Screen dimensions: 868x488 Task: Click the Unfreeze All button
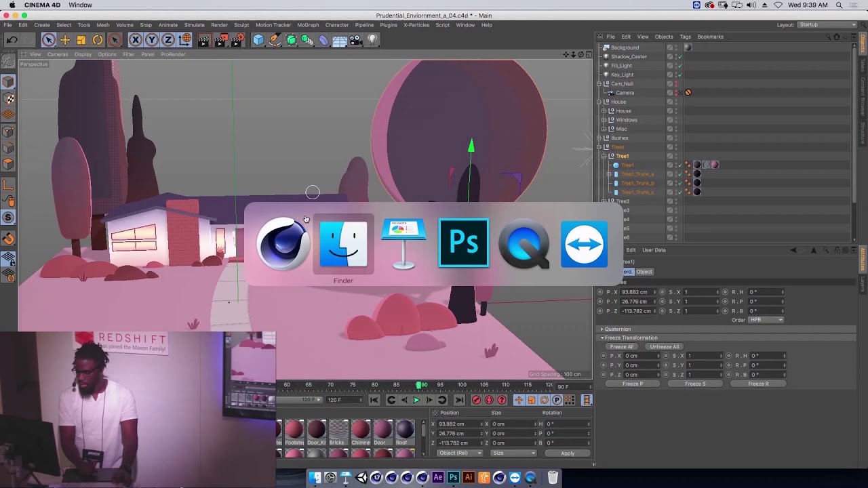(664, 346)
